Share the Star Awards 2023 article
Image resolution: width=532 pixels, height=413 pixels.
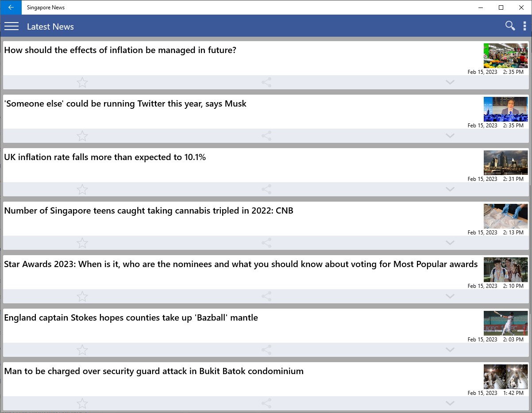(266, 296)
